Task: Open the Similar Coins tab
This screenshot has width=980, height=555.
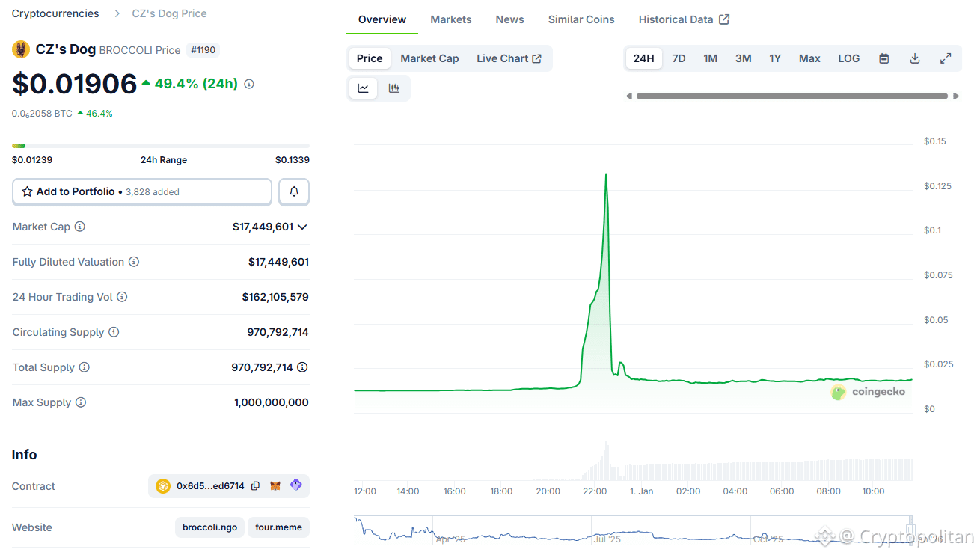Action: (x=581, y=19)
